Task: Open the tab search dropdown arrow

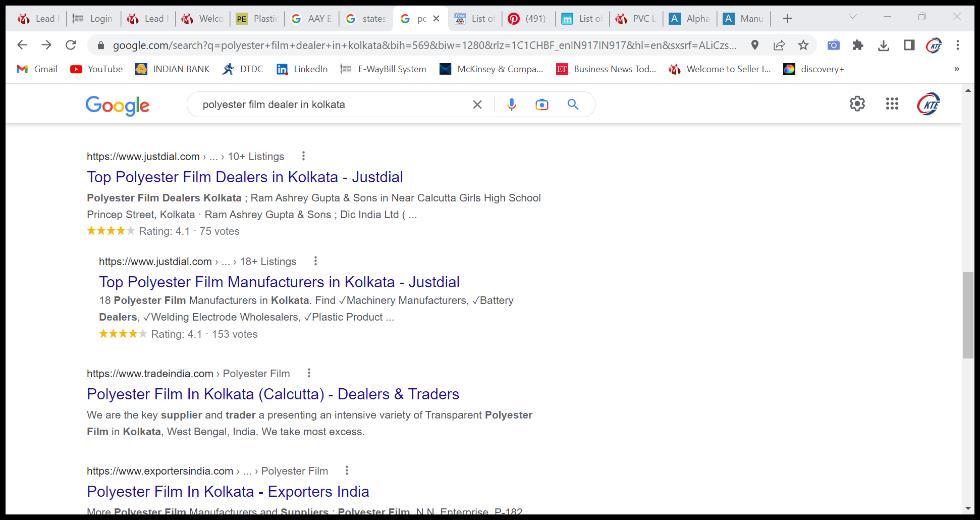Action: coord(852,18)
